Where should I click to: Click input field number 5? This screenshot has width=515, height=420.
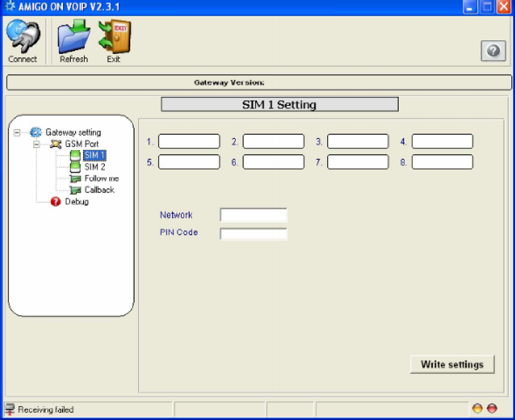coord(189,162)
